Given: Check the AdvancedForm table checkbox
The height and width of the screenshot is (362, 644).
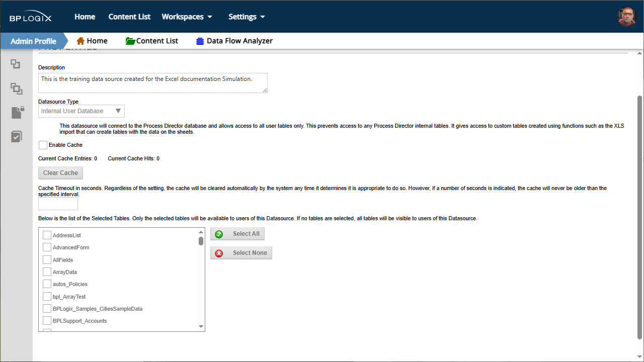Looking at the screenshot, I should click(47, 247).
